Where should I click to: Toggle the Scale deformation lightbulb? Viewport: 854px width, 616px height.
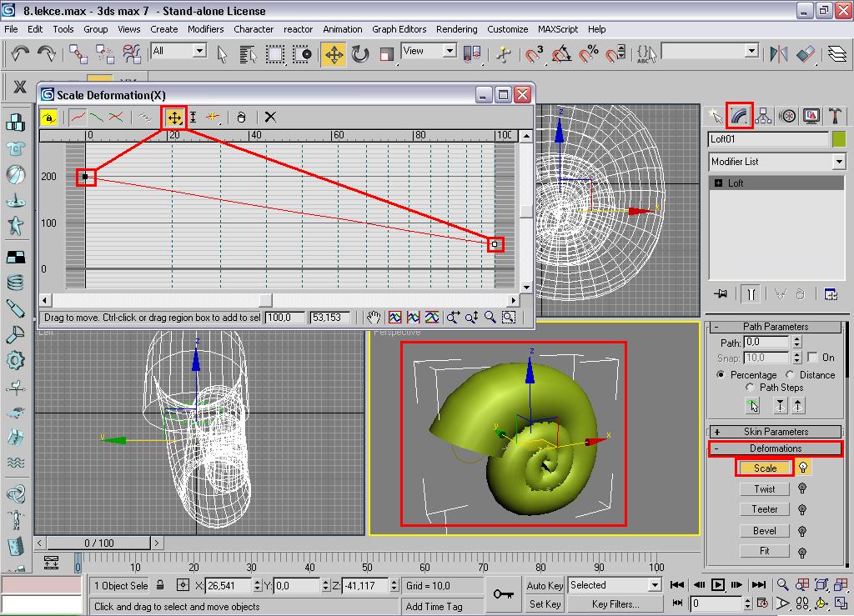point(803,468)
